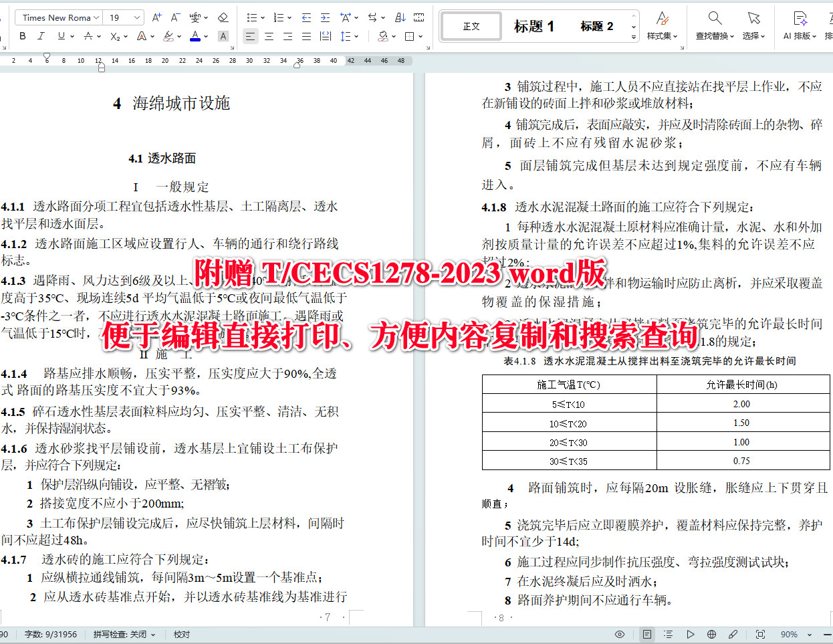Apply distributed alignment

[x=326, y=36]
